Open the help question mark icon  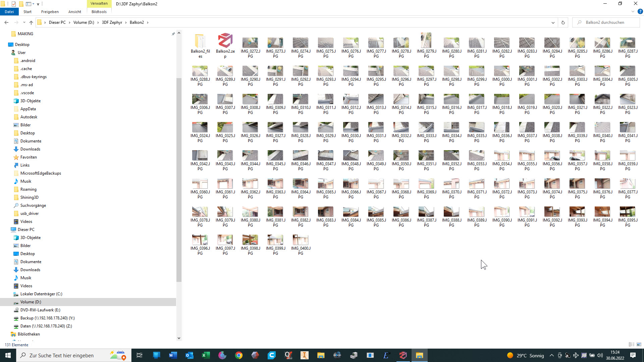(x=640, y=11)
